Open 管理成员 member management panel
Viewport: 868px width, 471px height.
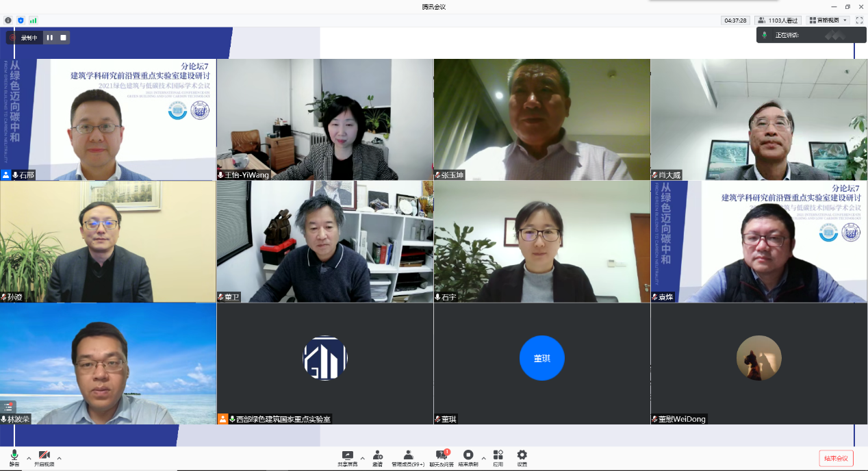[x=408, y=458]
